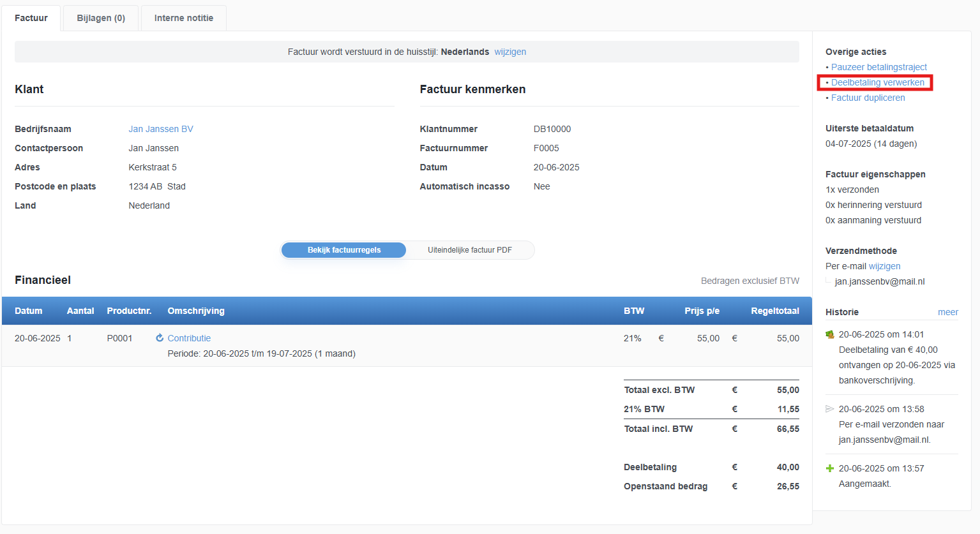
Task: Click the green plus icon by Aangemaakt
Action: pos(830,468)
